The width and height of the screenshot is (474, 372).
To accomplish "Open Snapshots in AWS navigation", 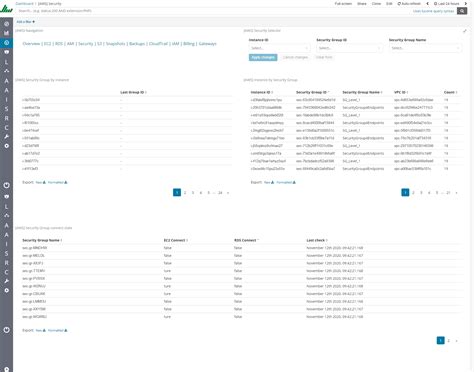I will pyautogui.click(x=116, y=44).
